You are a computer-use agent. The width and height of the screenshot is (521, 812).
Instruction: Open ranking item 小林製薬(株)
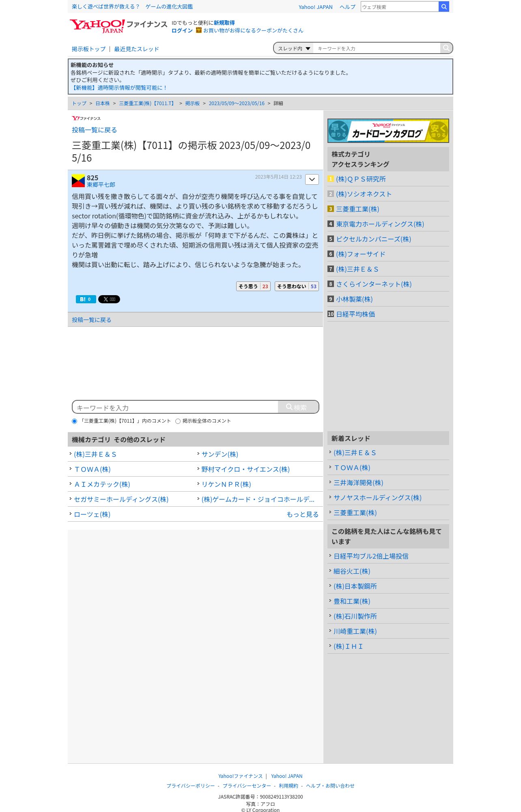coord(354,299)
